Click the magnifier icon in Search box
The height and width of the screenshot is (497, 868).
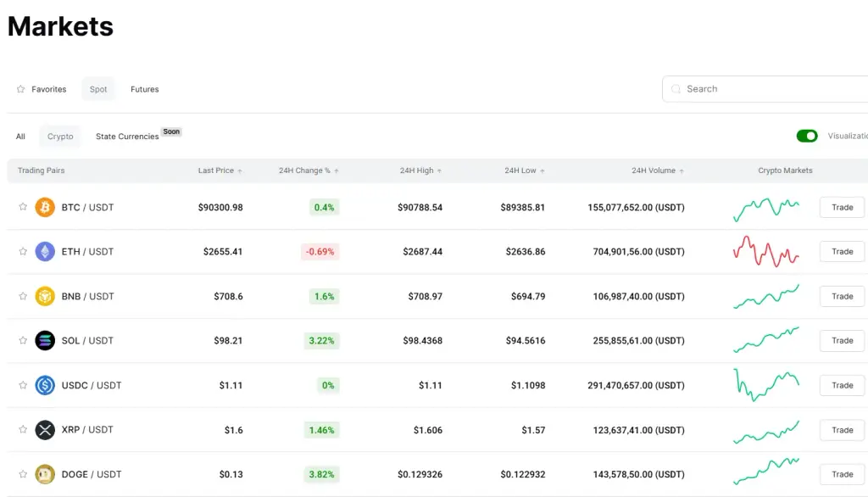[x=676, y=89]
